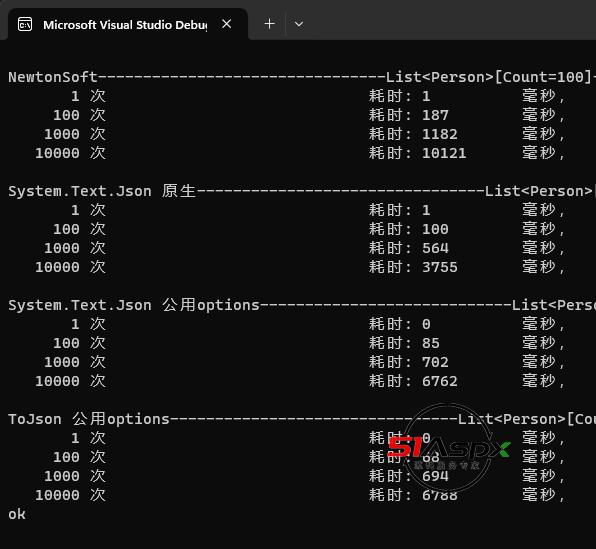Screen dimensions: 596x549
Task: Click the NewtonSoft header line
Action: (302, 77)
